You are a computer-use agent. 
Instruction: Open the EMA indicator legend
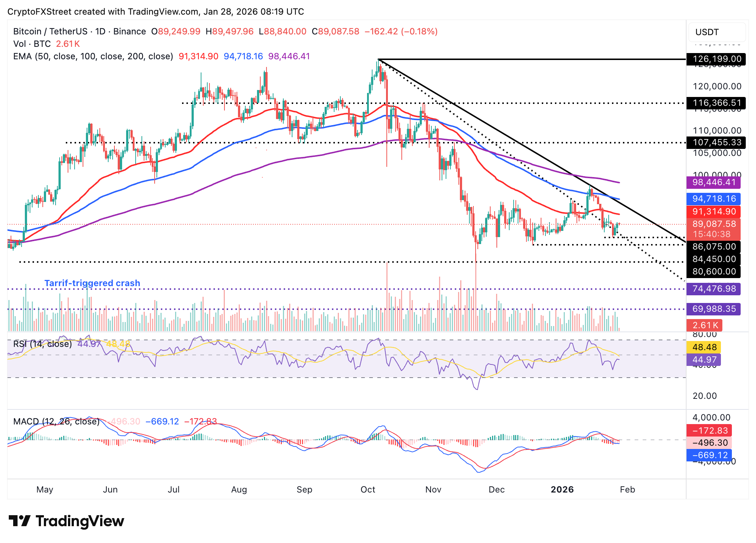pos(93,56)
